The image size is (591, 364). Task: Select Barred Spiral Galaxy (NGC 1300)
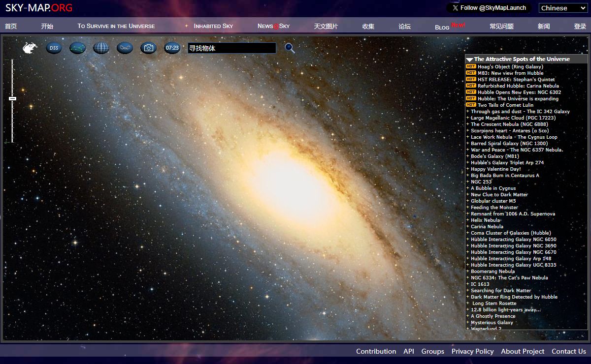[x=509, y=143]
